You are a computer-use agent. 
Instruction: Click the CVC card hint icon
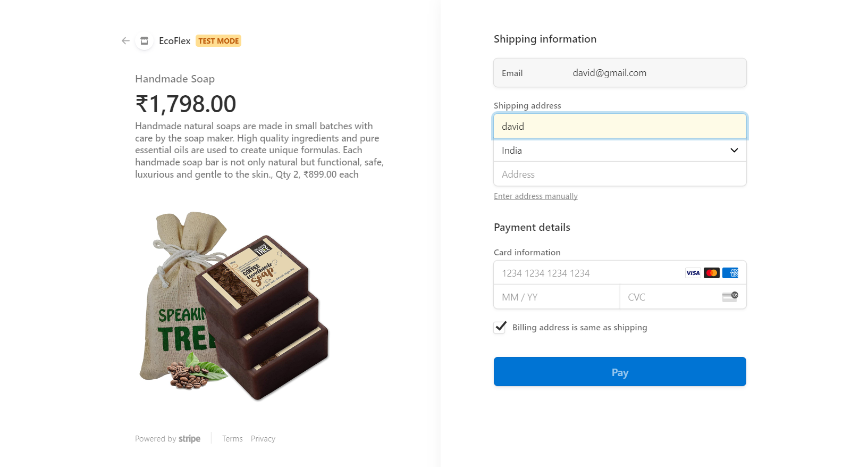(x=730, y=296)
